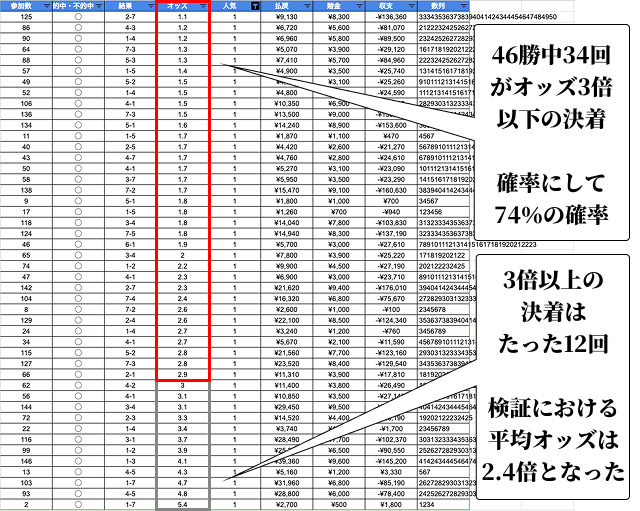
Task: Select the 払戻 header cell text
Action: [282, 6]
